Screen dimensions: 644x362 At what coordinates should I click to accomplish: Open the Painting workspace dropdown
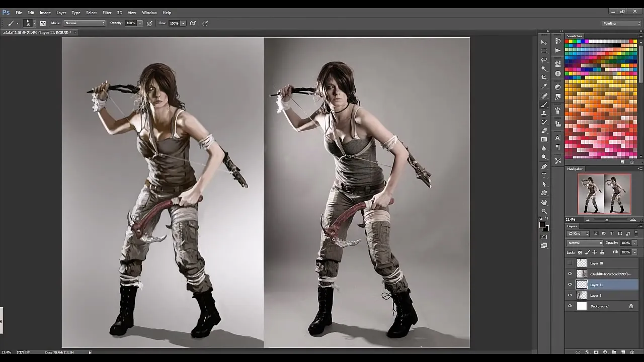coord(622,23)
